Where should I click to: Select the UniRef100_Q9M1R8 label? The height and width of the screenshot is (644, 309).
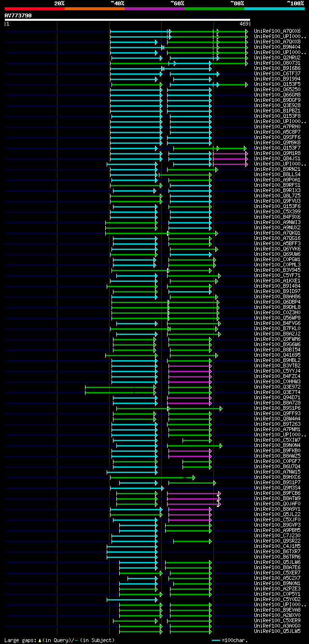(x=277, y=154)
